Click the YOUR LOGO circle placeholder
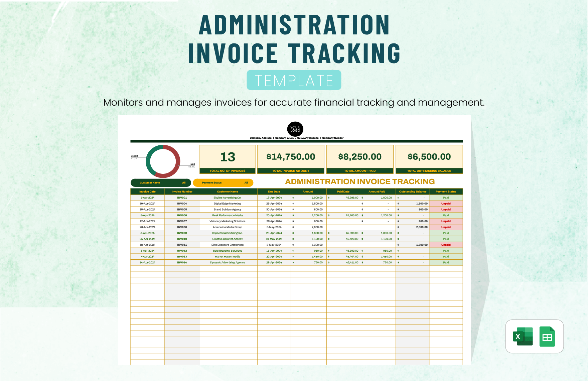 (x=295, y=129)
